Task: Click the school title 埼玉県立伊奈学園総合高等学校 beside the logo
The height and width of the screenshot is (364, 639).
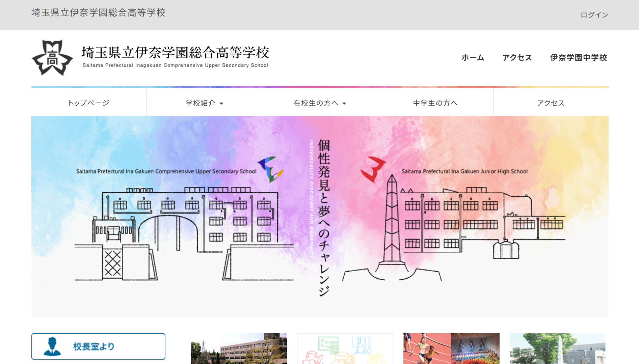Action: coord(175,52)
